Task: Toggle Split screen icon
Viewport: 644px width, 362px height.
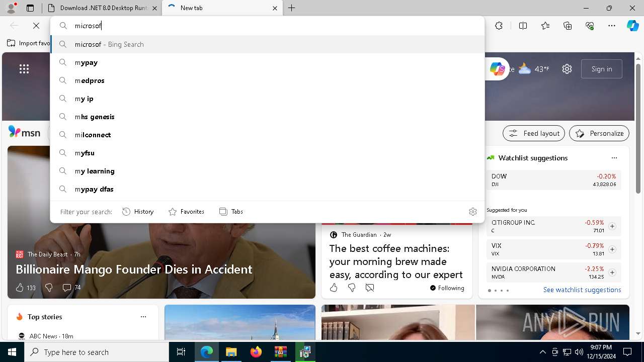Action: 523,26
